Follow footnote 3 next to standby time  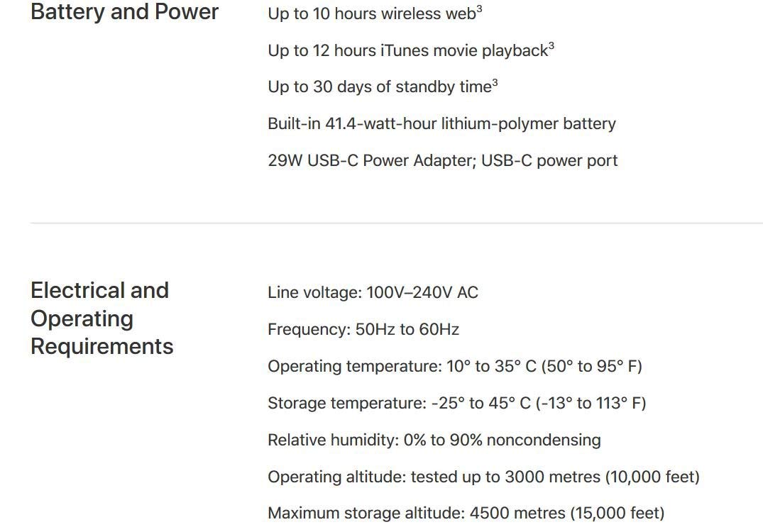coord(495,83)
